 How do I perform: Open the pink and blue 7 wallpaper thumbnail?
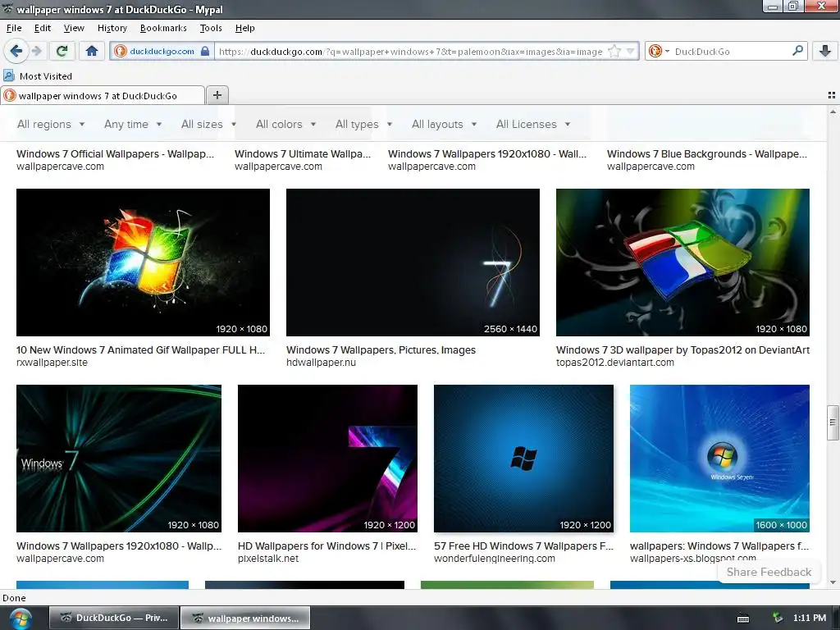[327, 458]
